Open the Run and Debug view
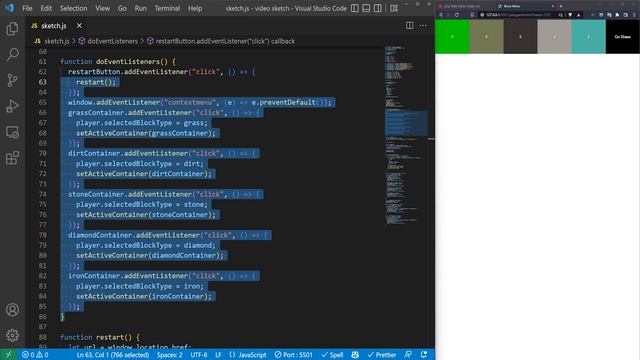The image size is (640, 360). click(x=12, y=106)
